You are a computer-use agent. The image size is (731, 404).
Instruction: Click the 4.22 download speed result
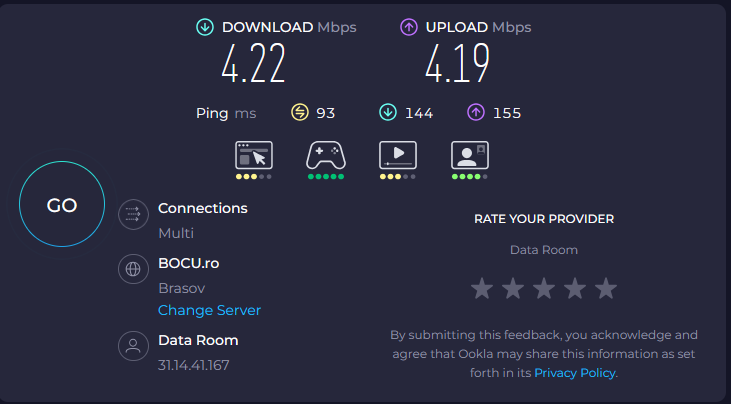253,64
